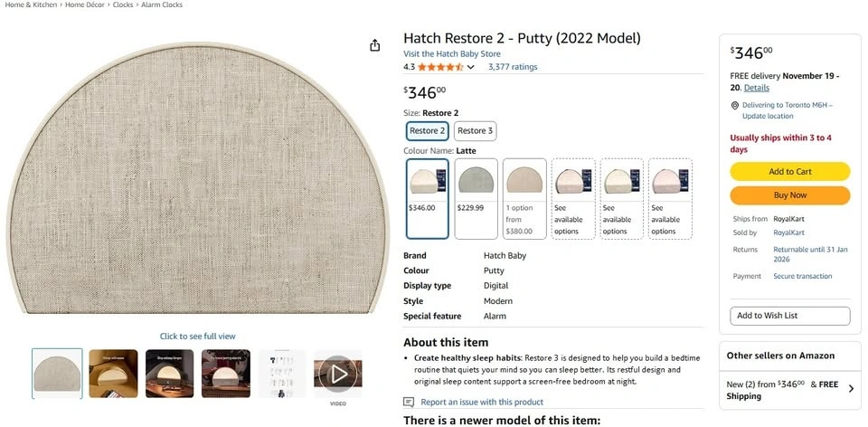Viewport: 868px width, 427px height.
Task: Click the report issue speech-bubble icon
Action: click(409, 402)
